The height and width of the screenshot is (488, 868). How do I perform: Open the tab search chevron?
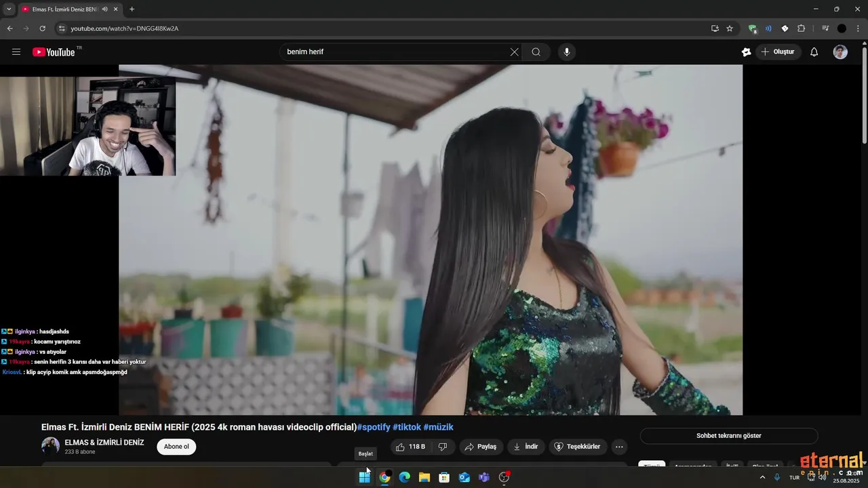[x=9, y=9]
